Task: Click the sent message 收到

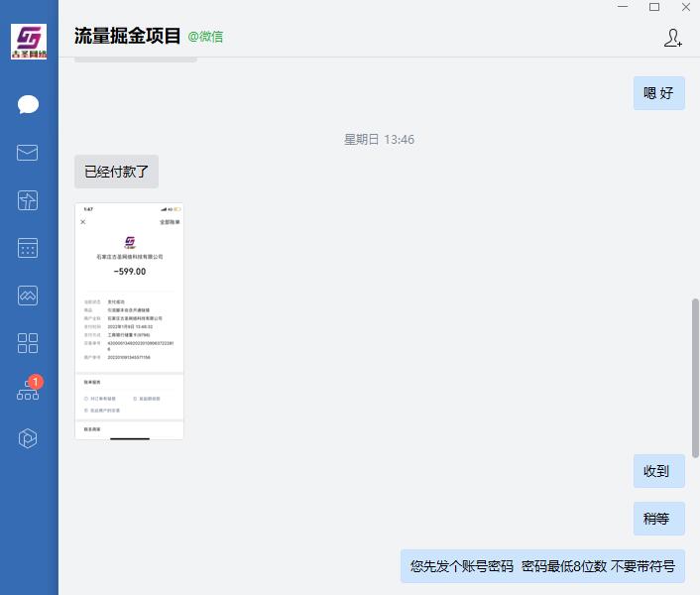Action: [x=658, y=472]
